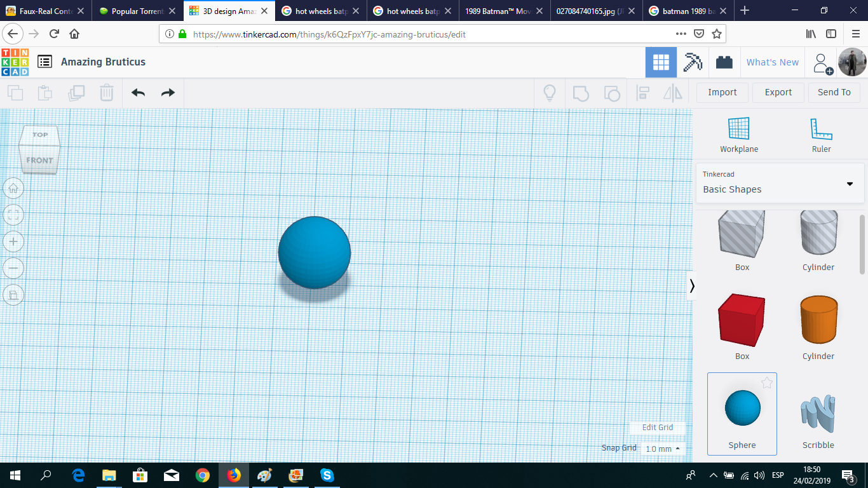868x488 pixels.
Task: Click the Group shapes icon
Action: [581, 93]
